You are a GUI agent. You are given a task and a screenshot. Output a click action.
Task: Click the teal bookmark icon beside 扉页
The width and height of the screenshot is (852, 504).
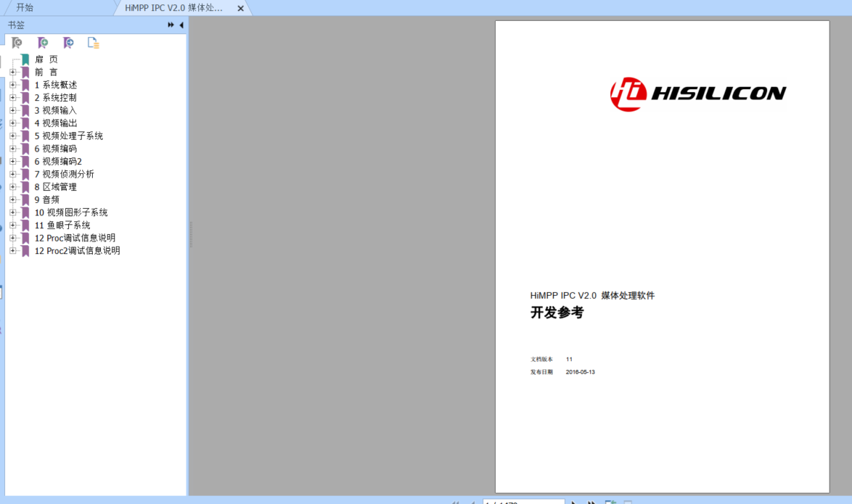25,59
